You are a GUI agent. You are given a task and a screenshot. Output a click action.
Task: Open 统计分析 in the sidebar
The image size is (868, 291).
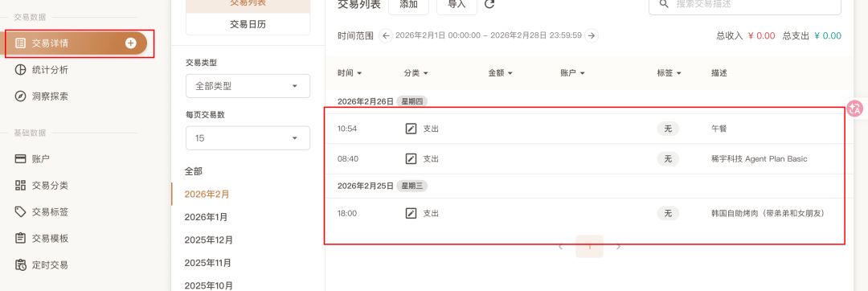[51, 70]
